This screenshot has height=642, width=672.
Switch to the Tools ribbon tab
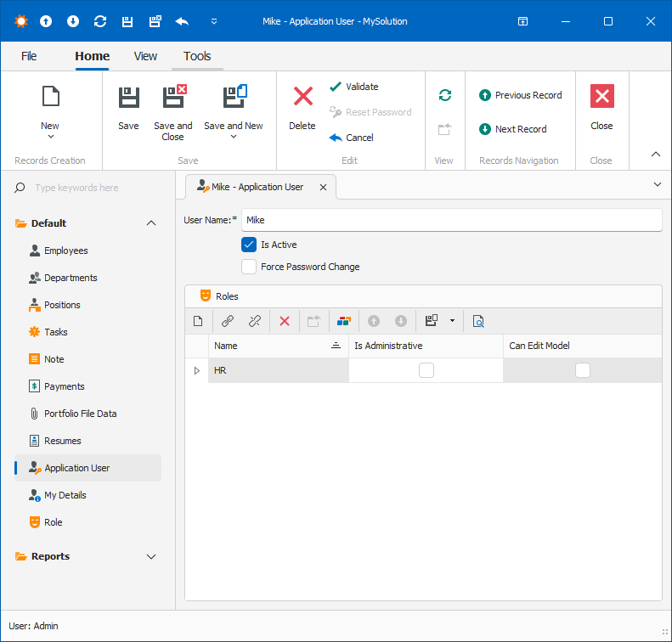point(197,56)
